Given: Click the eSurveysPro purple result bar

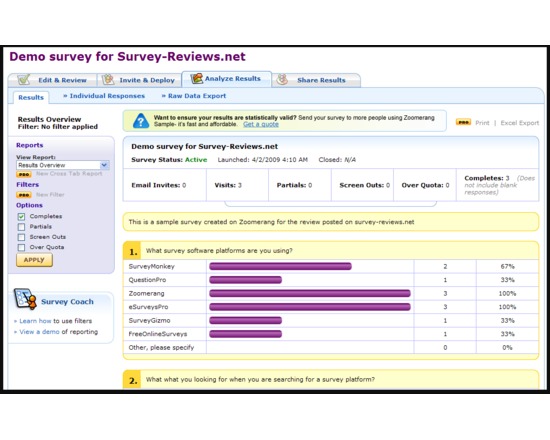Looking at the screenshot, I should point(310,307).
